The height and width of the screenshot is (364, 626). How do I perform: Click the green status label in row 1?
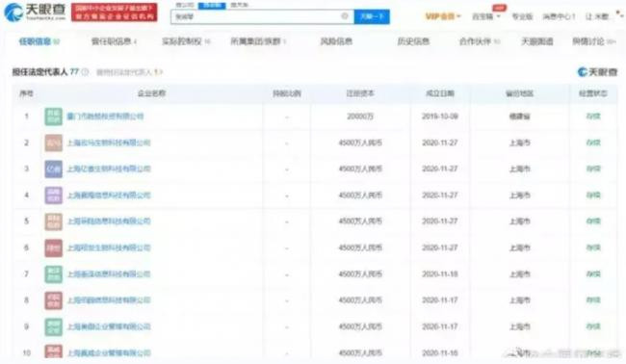[x=593, y=117]
